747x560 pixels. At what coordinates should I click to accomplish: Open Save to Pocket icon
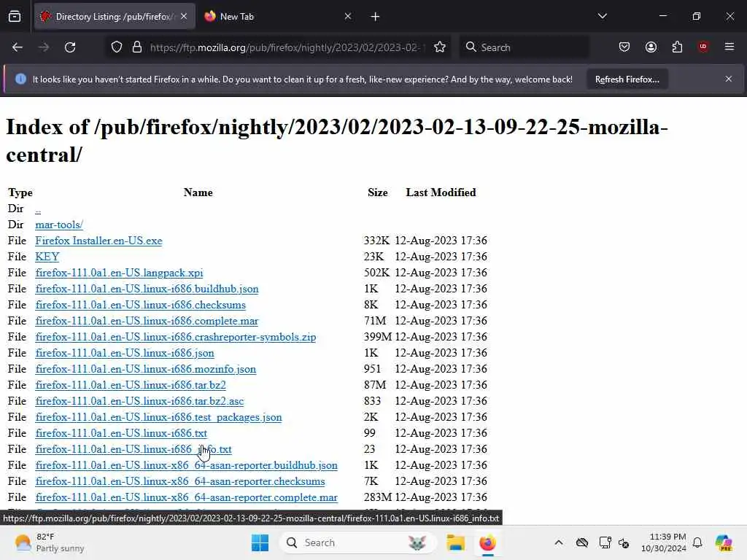[x=624, y=47]
